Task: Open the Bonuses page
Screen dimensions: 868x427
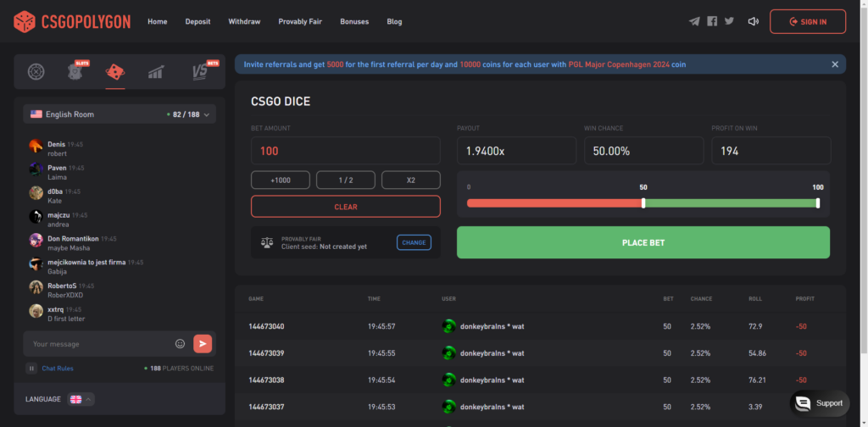Action: tap(354, 21)
